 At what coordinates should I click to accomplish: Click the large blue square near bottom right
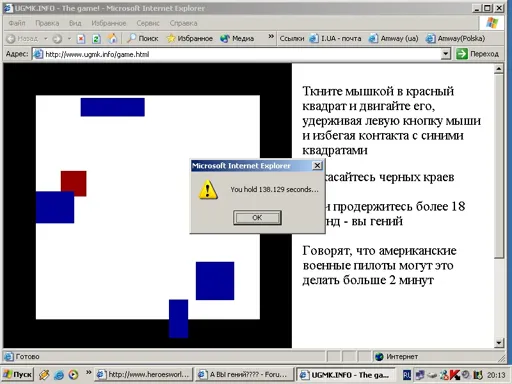click(215, 281)
